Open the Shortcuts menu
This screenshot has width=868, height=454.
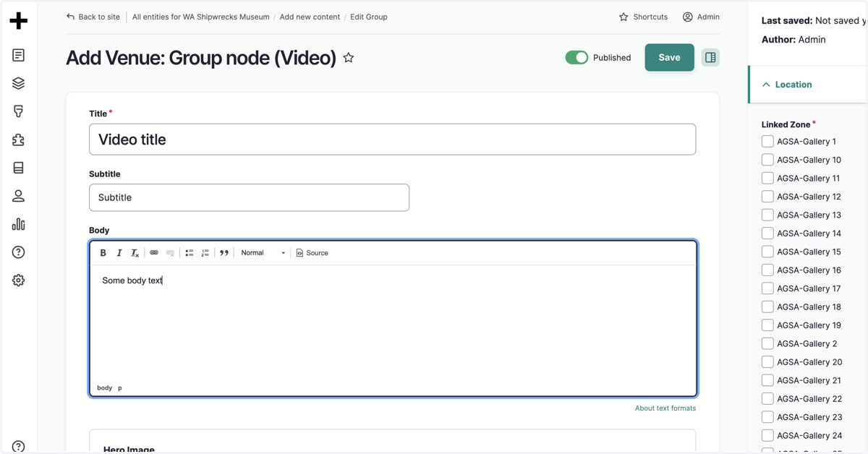tap(643, 17)
